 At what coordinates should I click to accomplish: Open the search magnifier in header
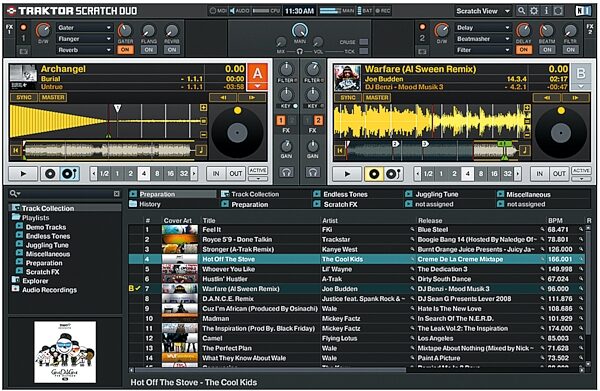[x=521, y=11]
